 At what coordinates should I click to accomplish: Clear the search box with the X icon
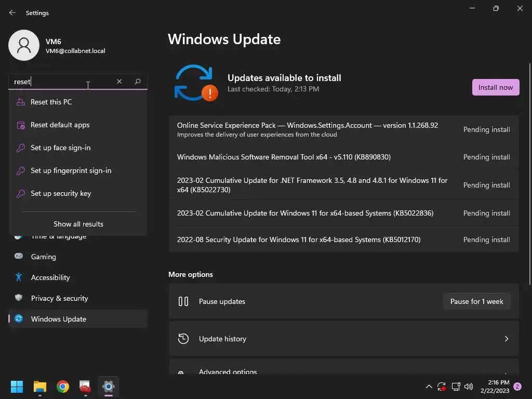119,82
